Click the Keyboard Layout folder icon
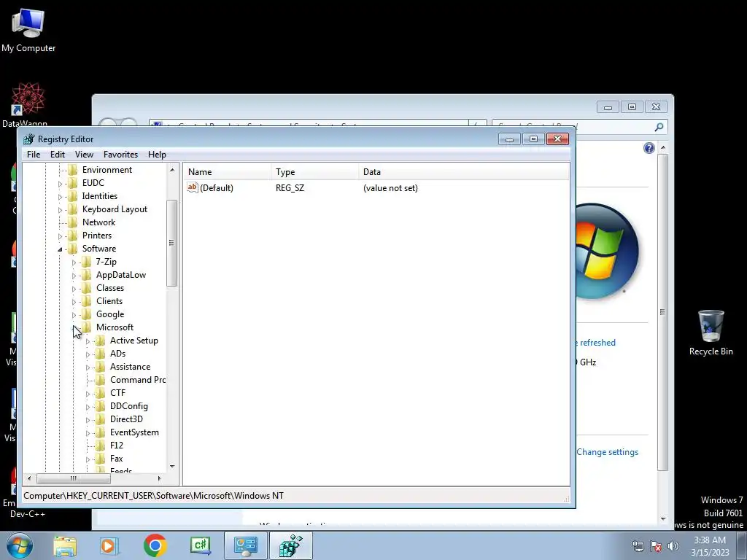 [x=72, y=209]
